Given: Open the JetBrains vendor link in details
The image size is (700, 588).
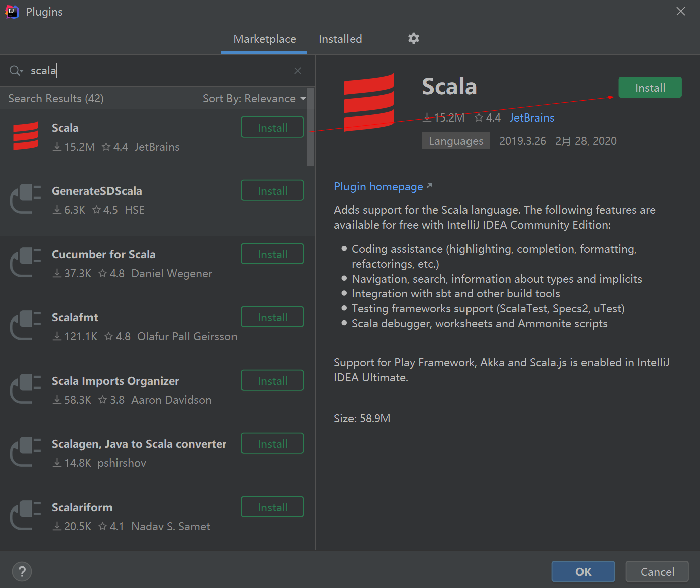Looking at the screenshot, I should [x=532, y=117].
